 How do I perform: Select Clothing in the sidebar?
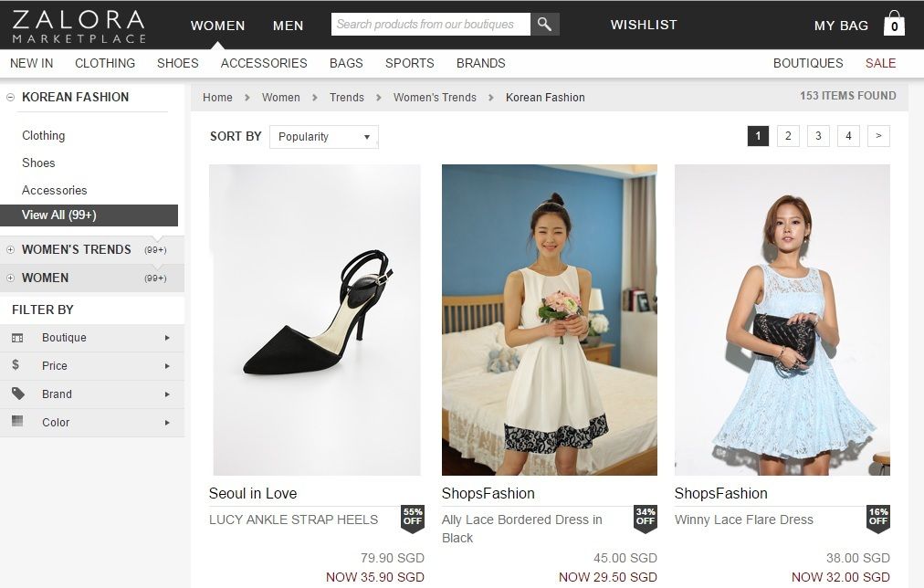44,135
